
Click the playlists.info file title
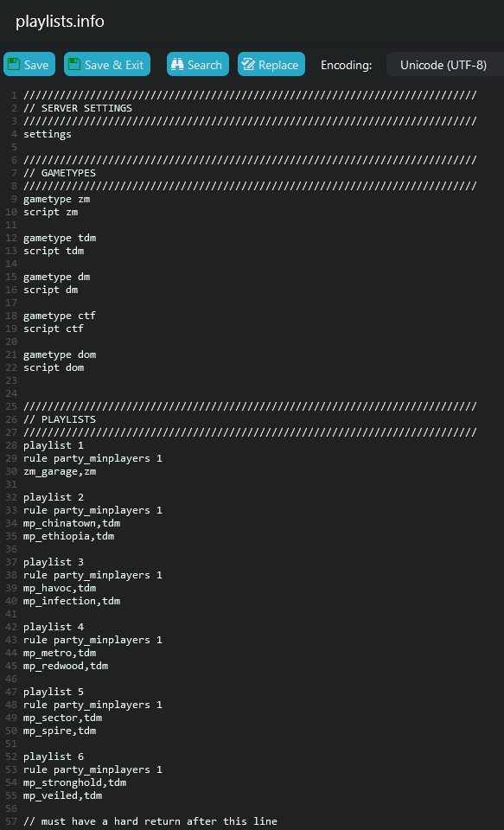[x=60, y=22]
